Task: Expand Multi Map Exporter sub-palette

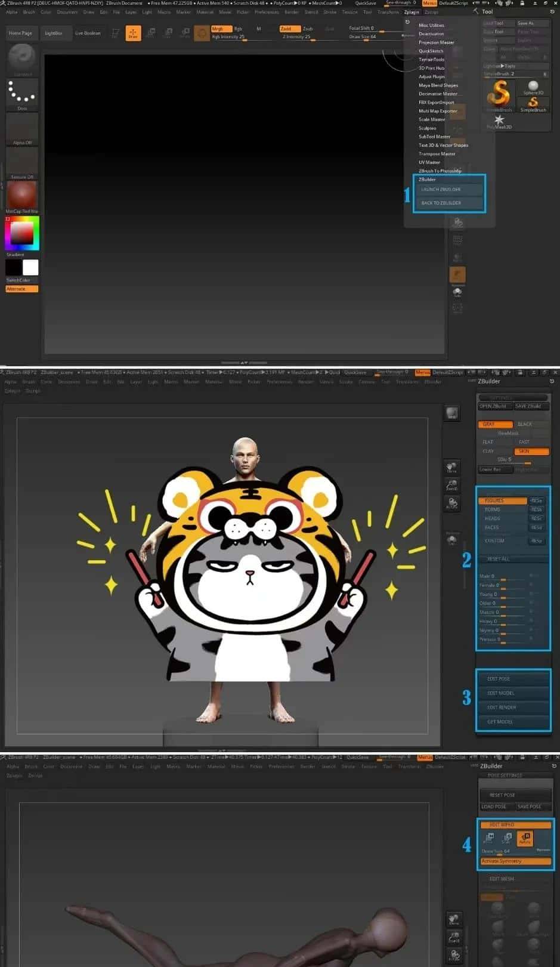Action: pyautogui.click(x=438, y=111)
